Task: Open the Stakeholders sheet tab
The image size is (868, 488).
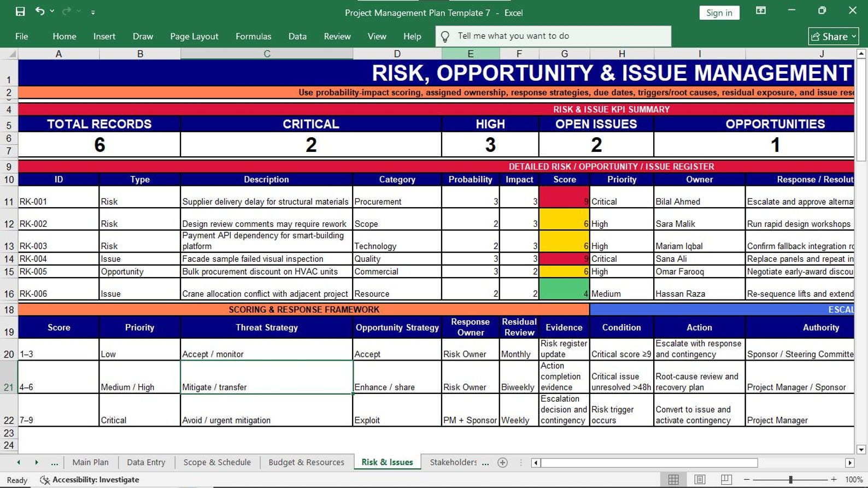Action: point(453,462)
